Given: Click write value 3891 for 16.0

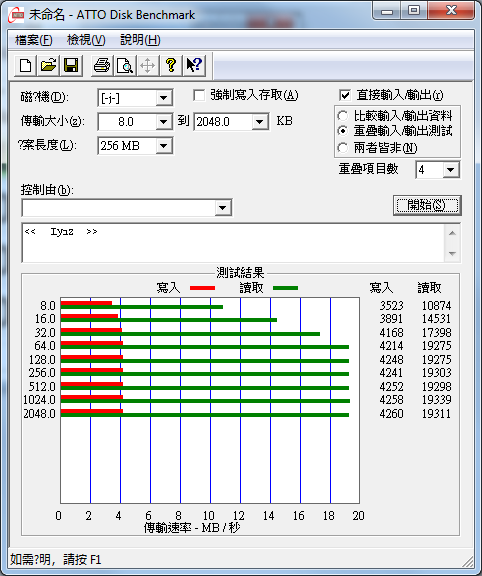Looking at the screenshot, I should pyautogui.click(x=391, y=319).
